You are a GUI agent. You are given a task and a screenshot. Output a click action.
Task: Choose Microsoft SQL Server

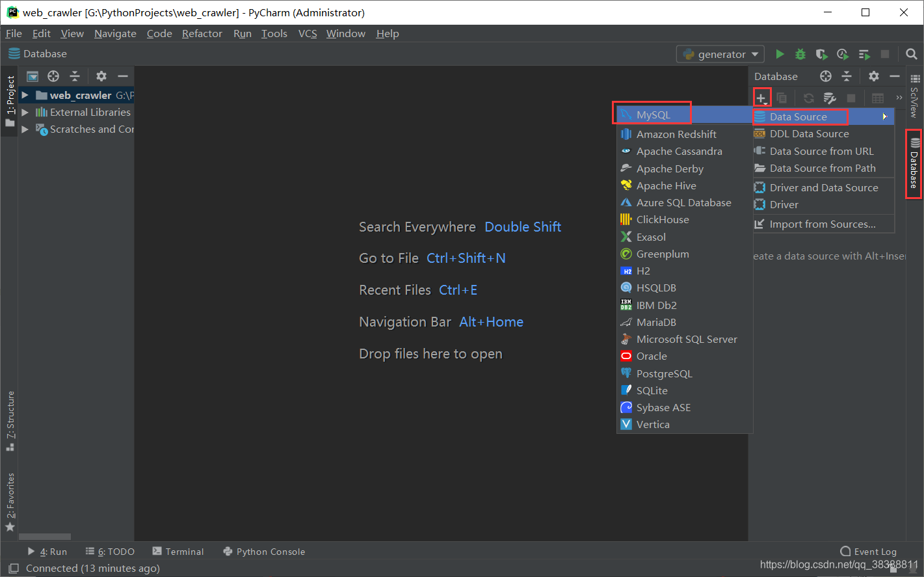685,339
